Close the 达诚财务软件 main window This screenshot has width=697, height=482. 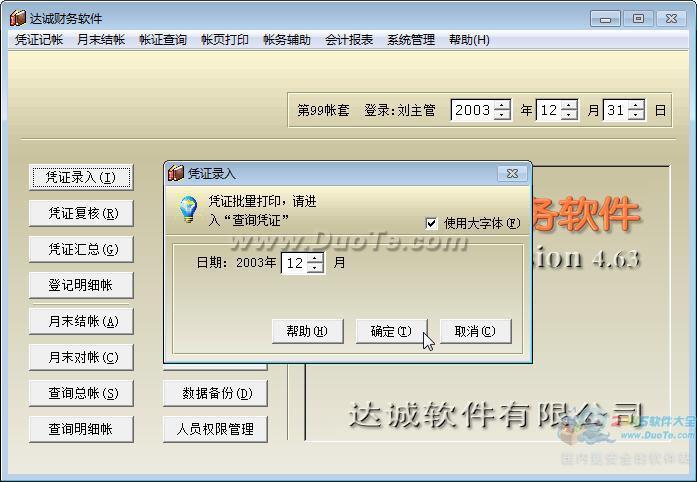coord(671,19)
